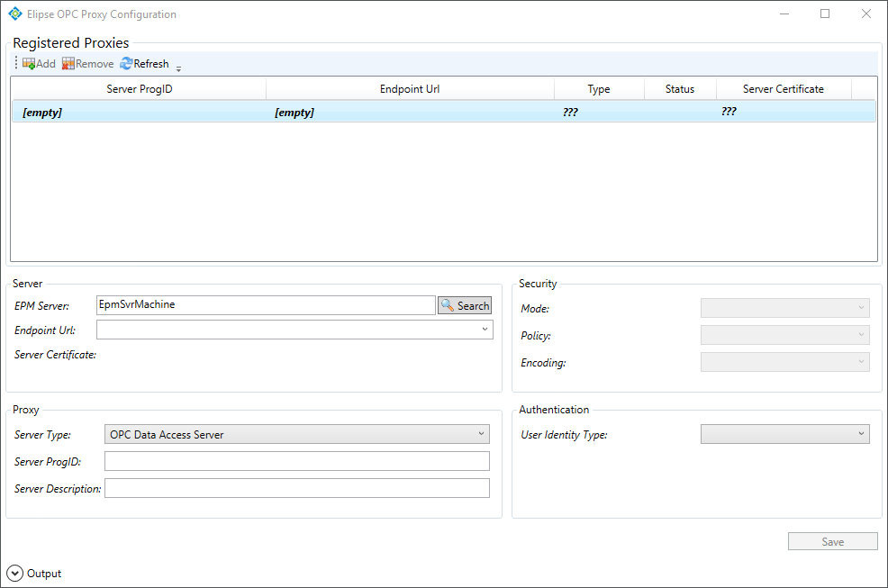The width and height of the screenshot is (888, 588).
Task: Sort the list by the Status column
Action: click(680, 88)
